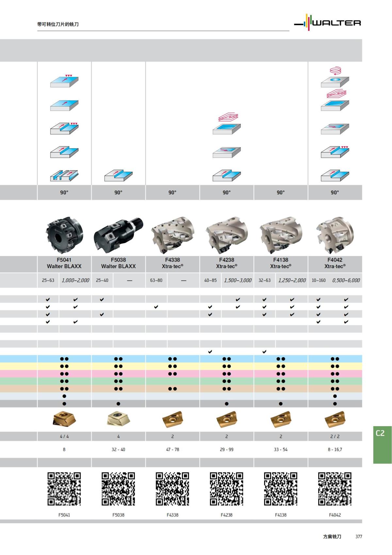This screenshot has width=392, height=555.
Task: Click the inch range '1,000–2,000'
Action: click(75, 280)
